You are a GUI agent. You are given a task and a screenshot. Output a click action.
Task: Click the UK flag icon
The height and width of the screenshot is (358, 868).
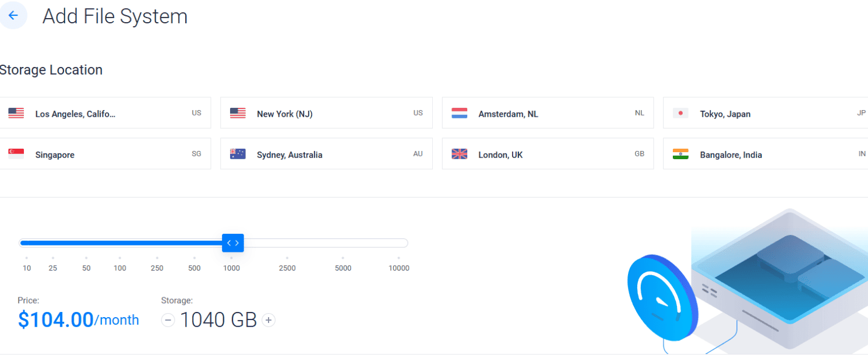[x=460, y=154]
